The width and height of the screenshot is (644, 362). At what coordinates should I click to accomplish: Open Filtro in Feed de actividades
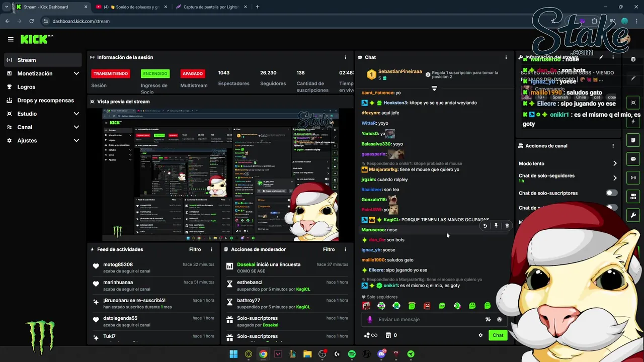tap(195, 249)
